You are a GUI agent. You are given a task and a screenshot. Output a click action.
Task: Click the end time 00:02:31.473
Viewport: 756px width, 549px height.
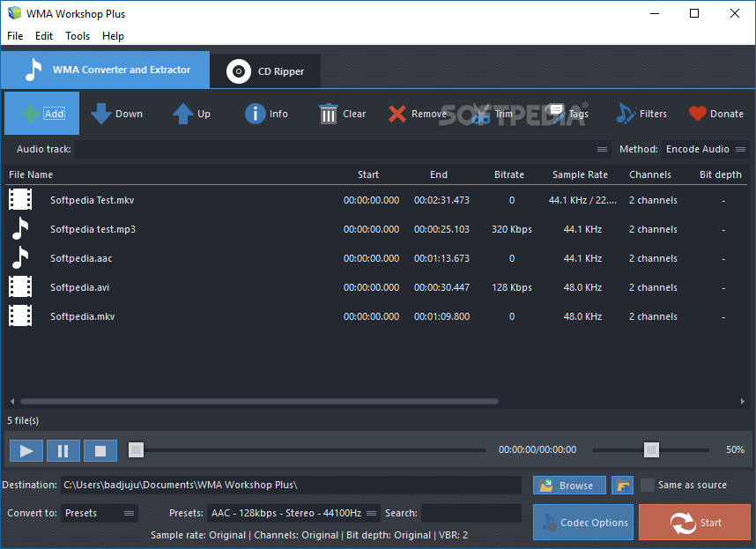coord(441,200)
